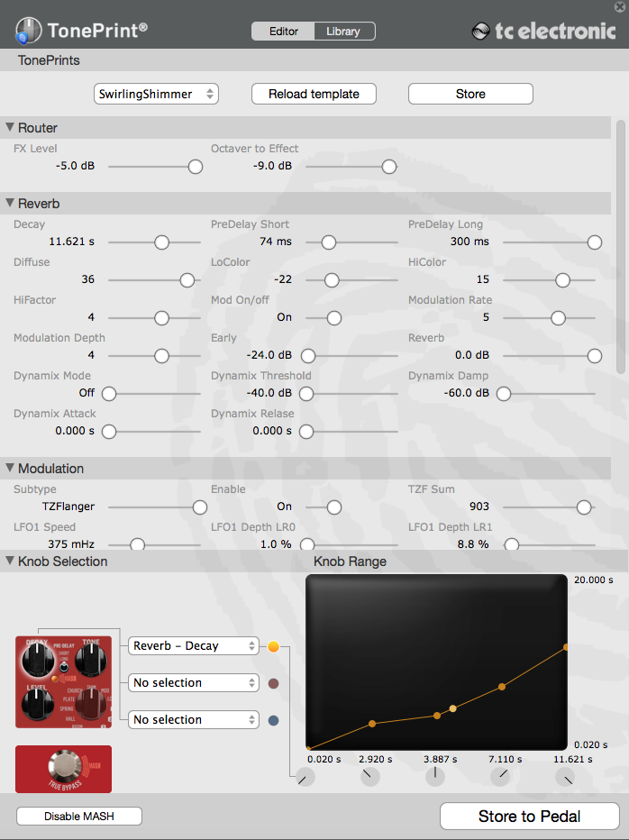Image resolution: width=629 pixels, height=840 pixels.
Task: Click the LEVEL knob on the pedal image
Action: click(37, 704)
